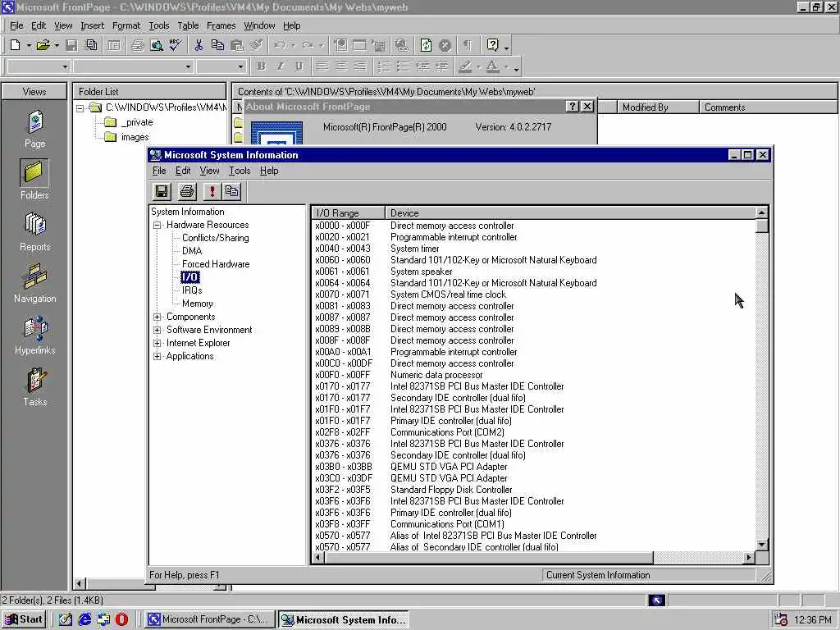This screenshot has width=840, height=630.
Task: Click the red exclamation icon in System Information toolbar
Action: 212,191
